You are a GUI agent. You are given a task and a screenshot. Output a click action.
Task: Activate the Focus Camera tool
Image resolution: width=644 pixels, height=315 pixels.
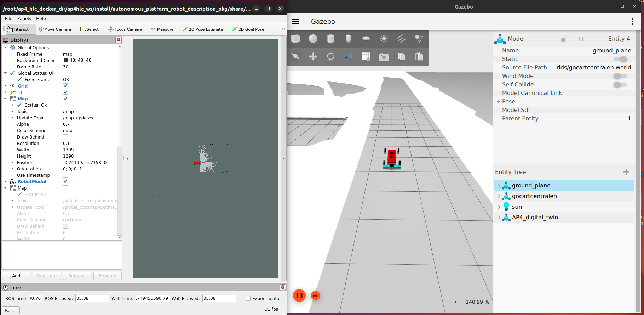(125, 29)
